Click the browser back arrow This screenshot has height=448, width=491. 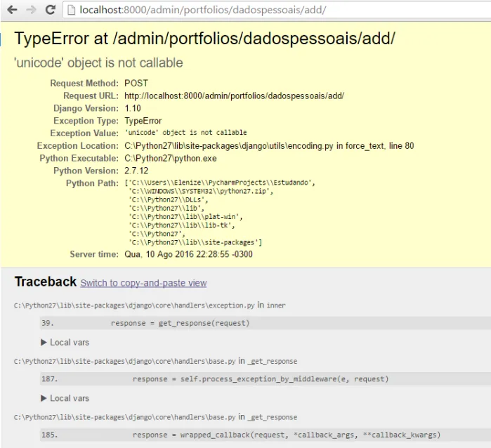[x=12, y=10]
